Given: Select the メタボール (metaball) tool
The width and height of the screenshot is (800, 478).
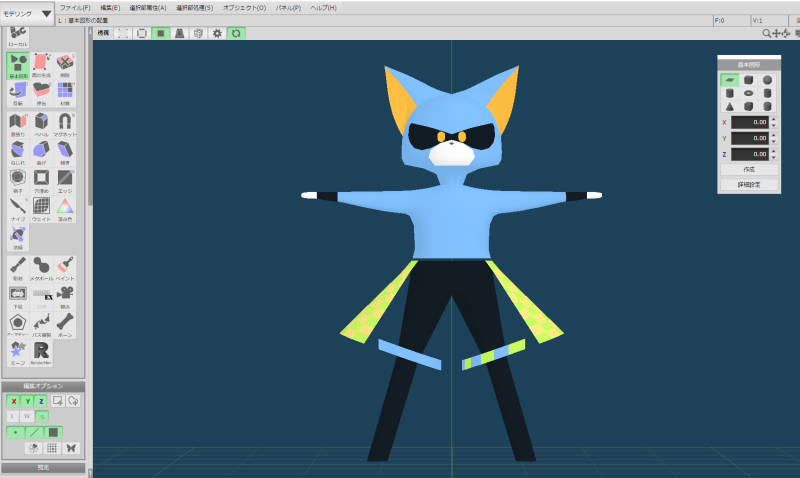Looking at the screenshot, I should pyautogui.click(x=41, y=269).
